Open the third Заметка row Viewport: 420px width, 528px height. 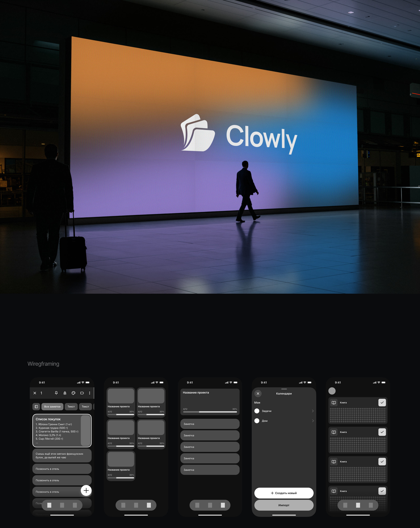coord(210,447)
